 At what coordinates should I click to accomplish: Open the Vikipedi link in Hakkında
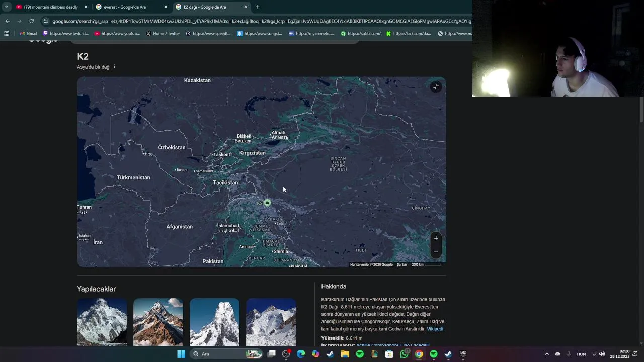pos(435,329)
